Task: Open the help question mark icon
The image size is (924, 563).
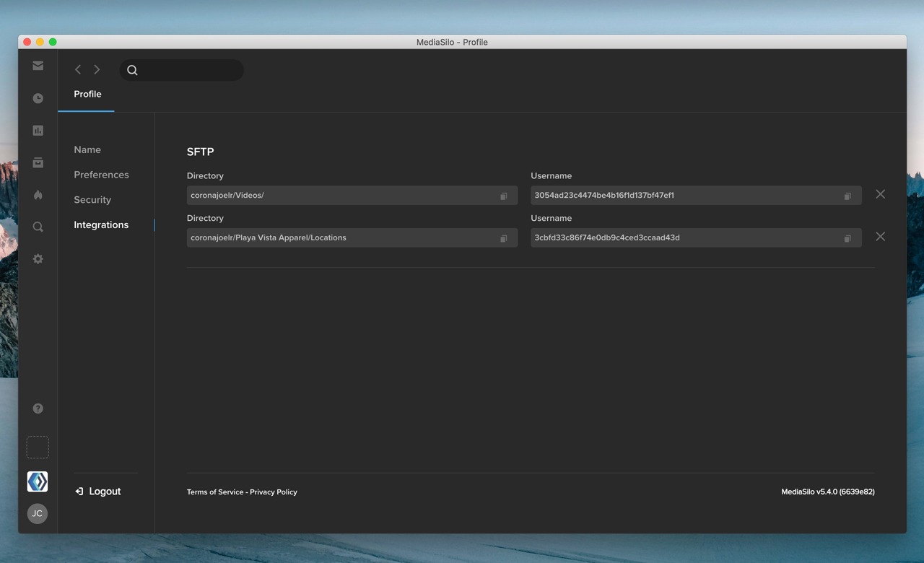Action: (x=38, y=409)
